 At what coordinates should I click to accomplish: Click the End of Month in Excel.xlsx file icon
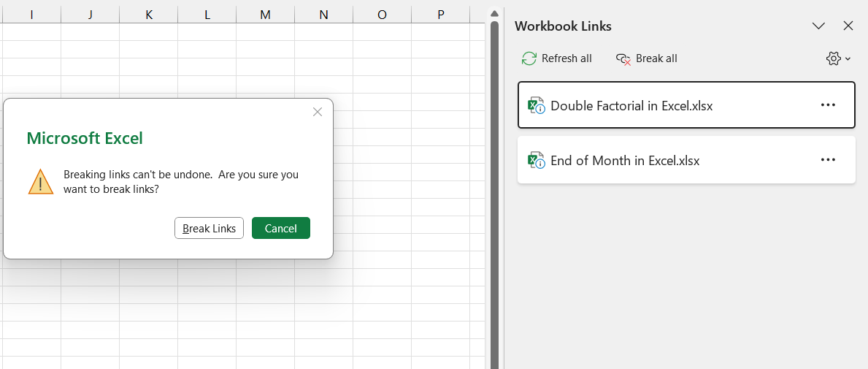coord(536,160)
